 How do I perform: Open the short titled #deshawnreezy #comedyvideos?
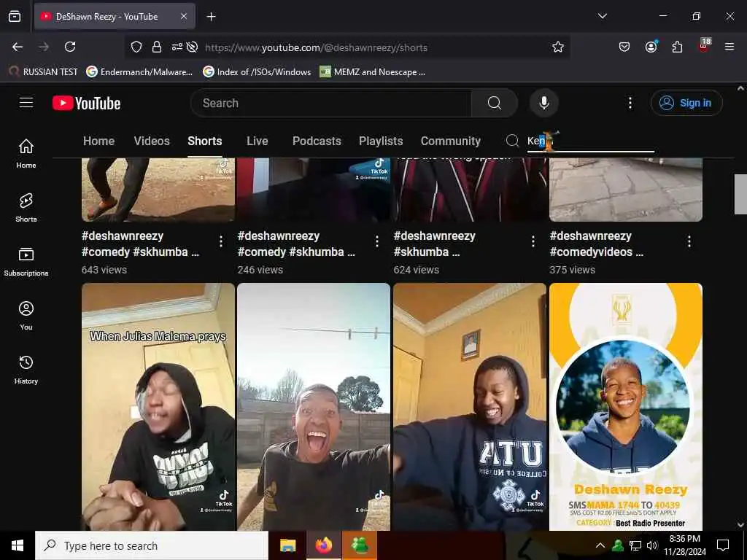[x=597, y=244]
